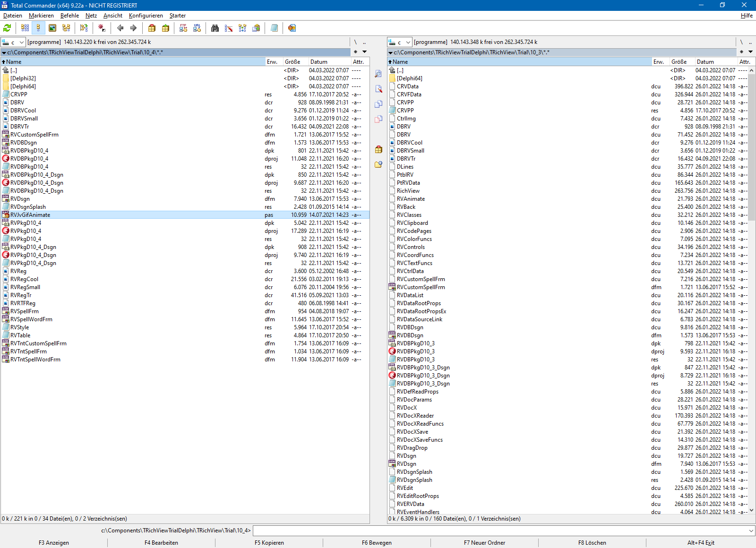Image resolution: width=756 pixels, height=548 pixels.
Task: Select RichView file in right panel
Action: click(567, 191)
